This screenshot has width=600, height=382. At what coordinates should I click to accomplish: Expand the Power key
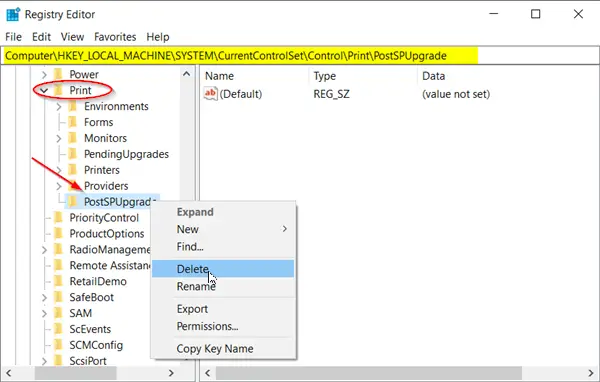pyautogui.click(x=44, y=74)
